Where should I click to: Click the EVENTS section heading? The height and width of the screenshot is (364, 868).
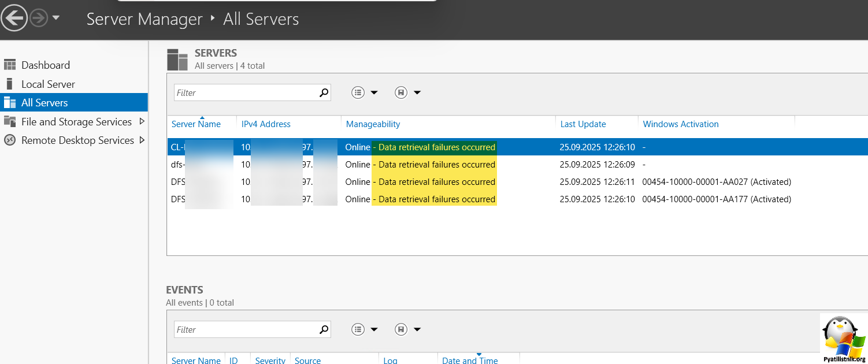[184, 290]
